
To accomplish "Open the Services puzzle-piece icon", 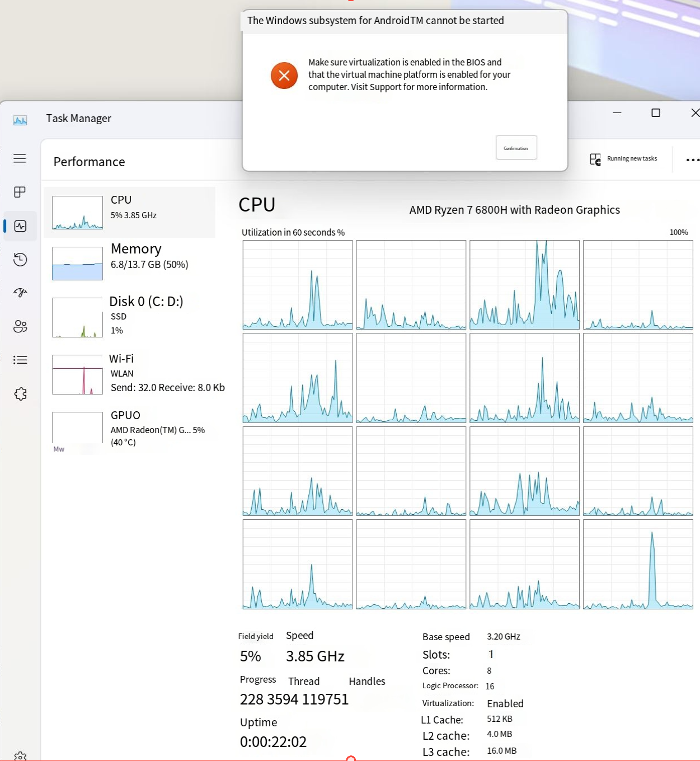I will tap(20, 394).
